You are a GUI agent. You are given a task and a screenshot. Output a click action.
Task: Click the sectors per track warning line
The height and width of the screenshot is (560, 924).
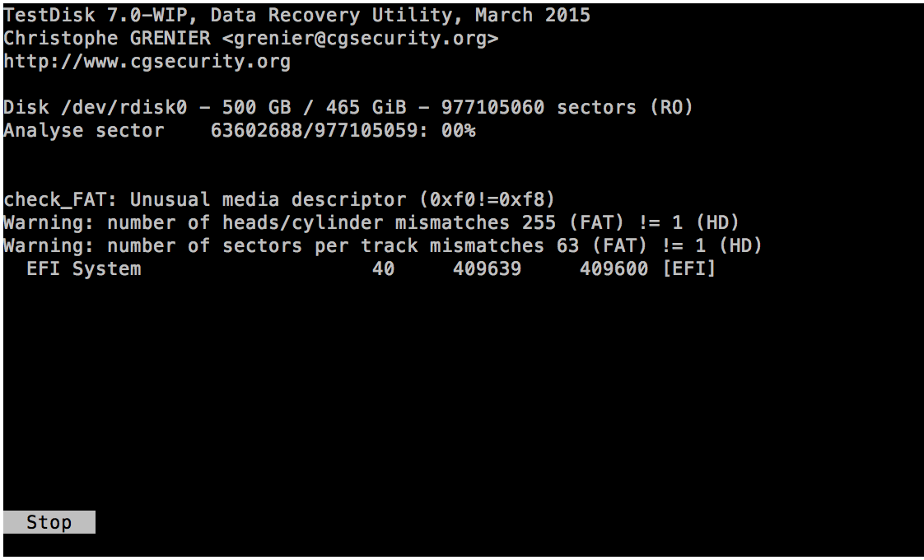pyautogui.click(x=382, y=246)
